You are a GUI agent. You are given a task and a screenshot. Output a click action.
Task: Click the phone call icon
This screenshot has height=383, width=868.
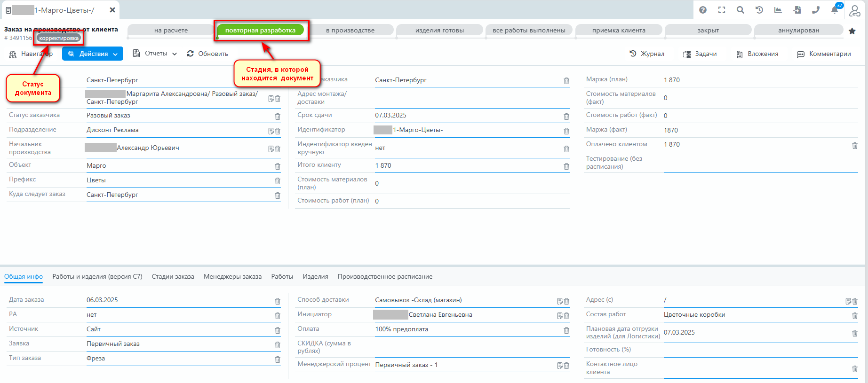(816, 10)
